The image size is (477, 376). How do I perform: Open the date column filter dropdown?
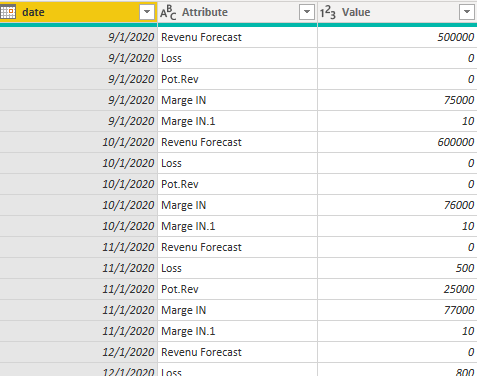coord(147,12)
